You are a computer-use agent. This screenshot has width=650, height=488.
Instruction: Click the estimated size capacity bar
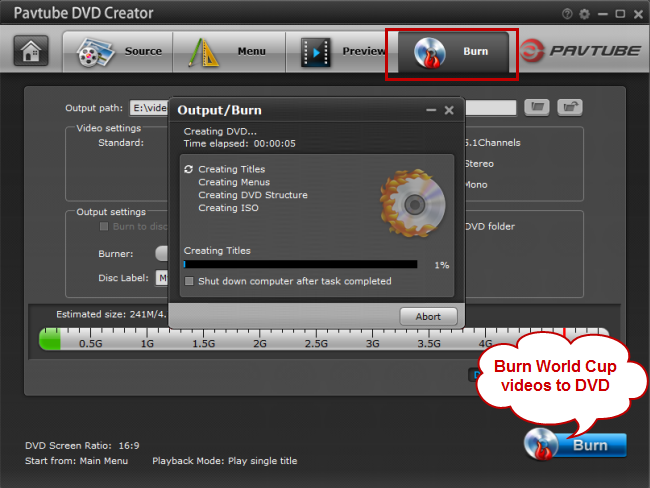coord(324,339)
